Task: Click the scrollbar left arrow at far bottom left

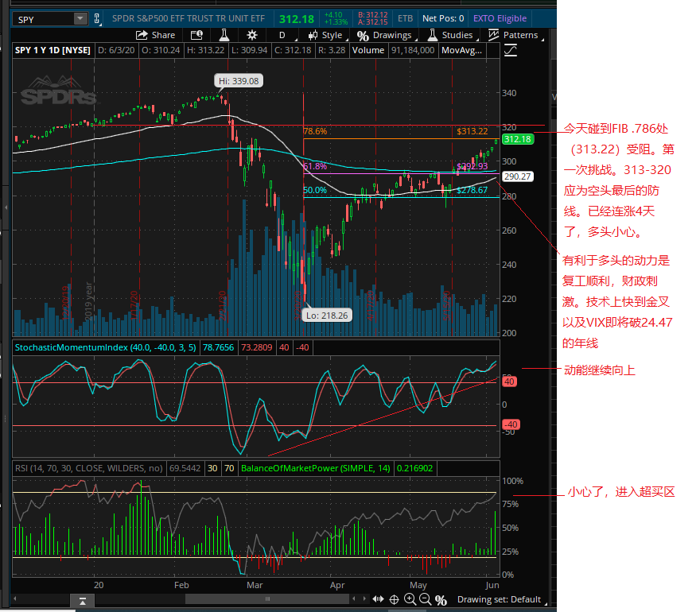Action: tap(15, 598)
